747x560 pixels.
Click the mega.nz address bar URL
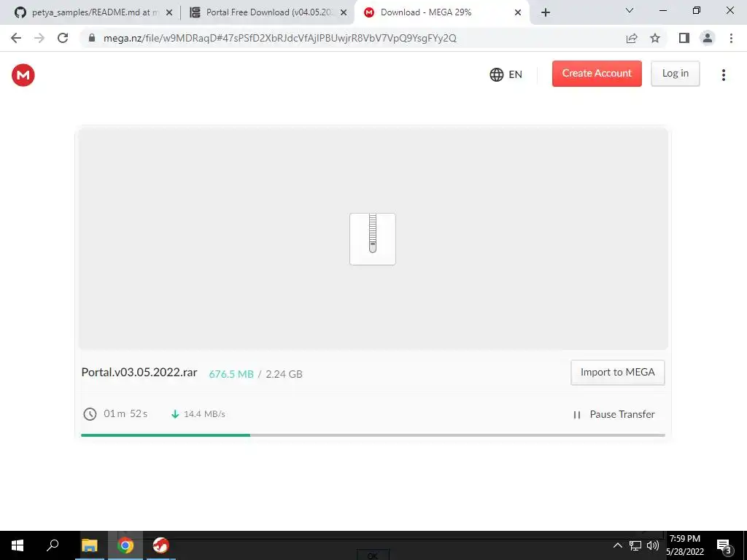coord(279,38)
